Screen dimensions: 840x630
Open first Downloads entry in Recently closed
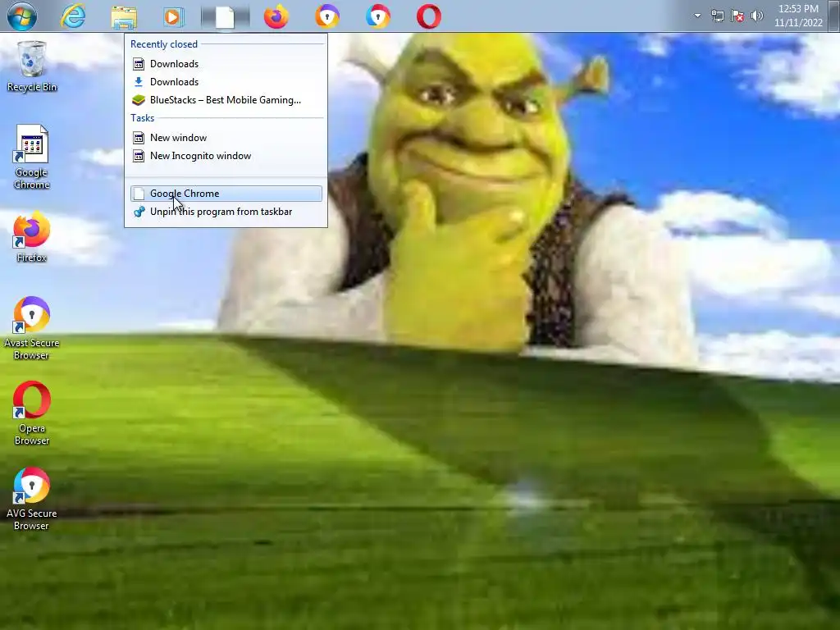[x=226, y=64]
